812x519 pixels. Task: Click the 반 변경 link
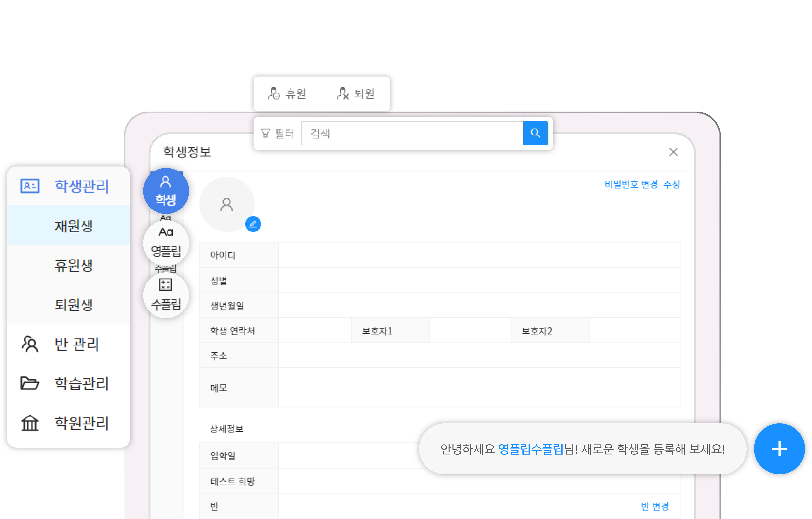(x=655, y=506)
